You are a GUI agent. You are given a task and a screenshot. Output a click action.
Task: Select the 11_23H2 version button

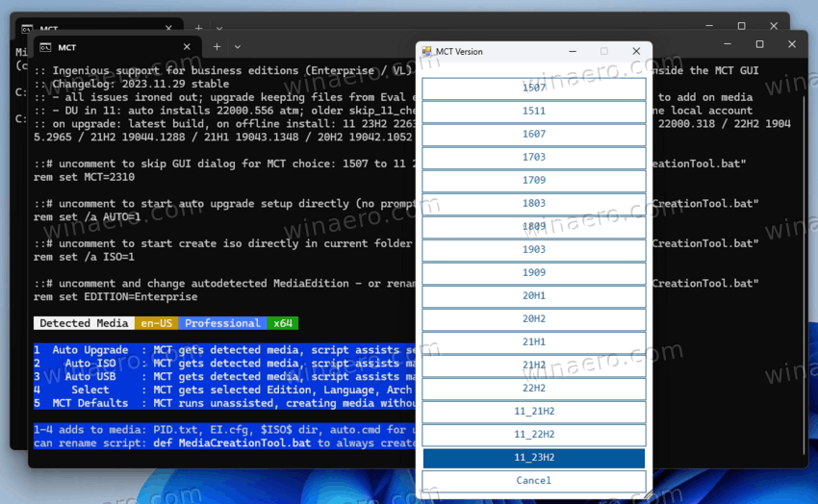534,458
